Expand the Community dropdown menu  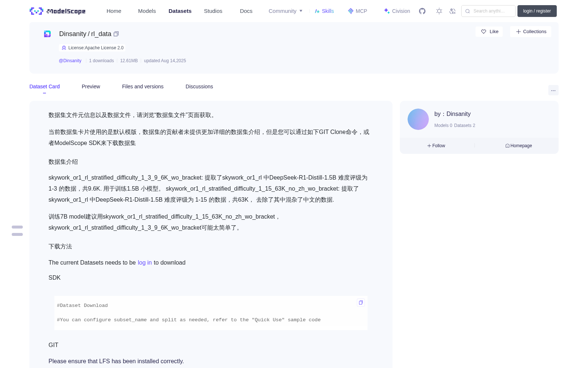[286, 11]
